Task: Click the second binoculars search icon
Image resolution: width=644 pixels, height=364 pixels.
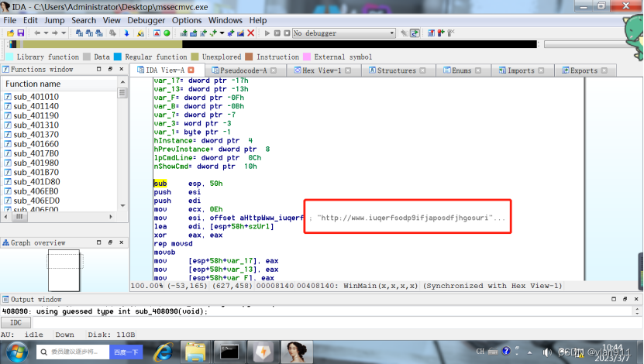Action: click(89, 33)
